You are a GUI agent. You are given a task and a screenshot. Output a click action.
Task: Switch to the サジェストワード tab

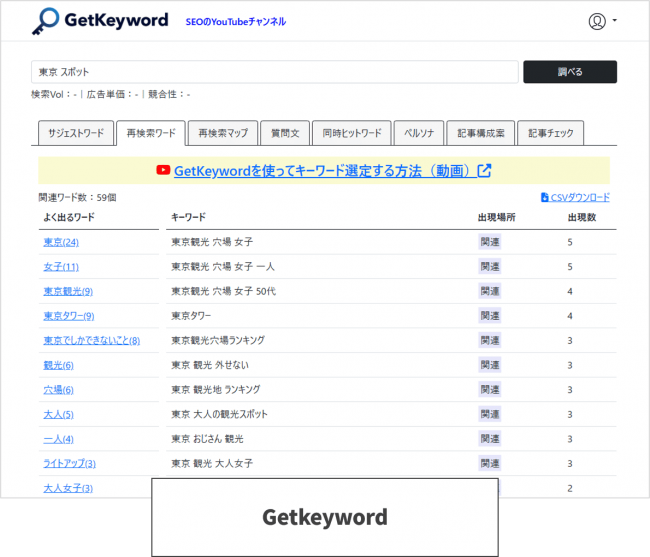74,133
